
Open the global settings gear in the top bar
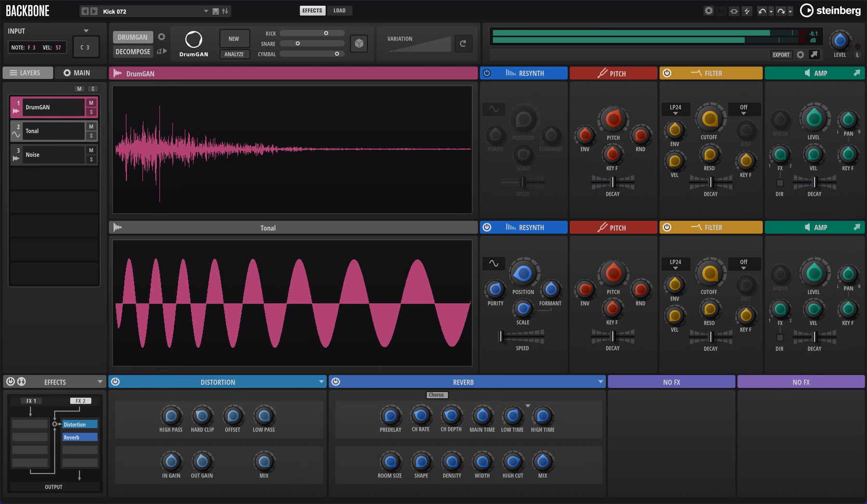(709, 11)
